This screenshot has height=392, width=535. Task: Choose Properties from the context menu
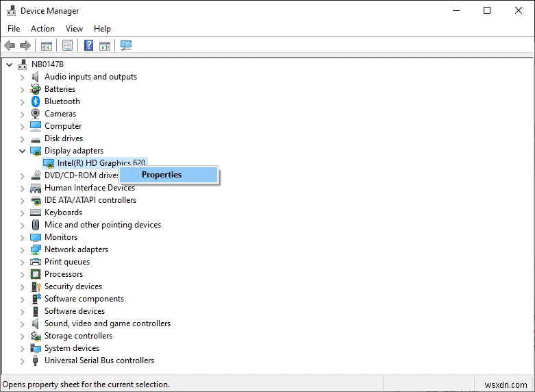[169, 175]
